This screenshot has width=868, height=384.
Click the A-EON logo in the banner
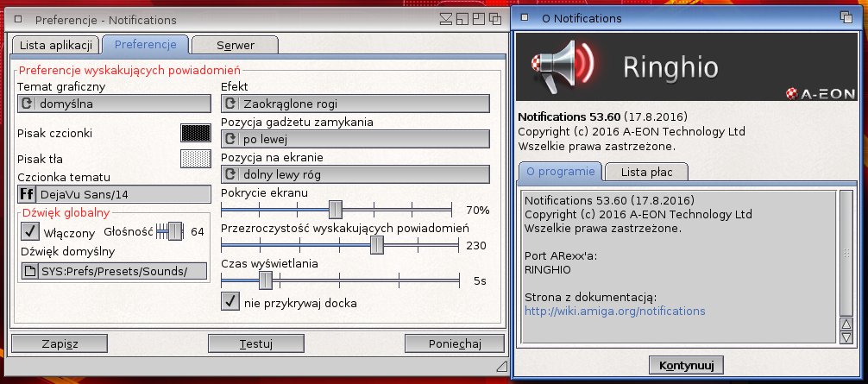pyautogui.click(x=821, y=93)
